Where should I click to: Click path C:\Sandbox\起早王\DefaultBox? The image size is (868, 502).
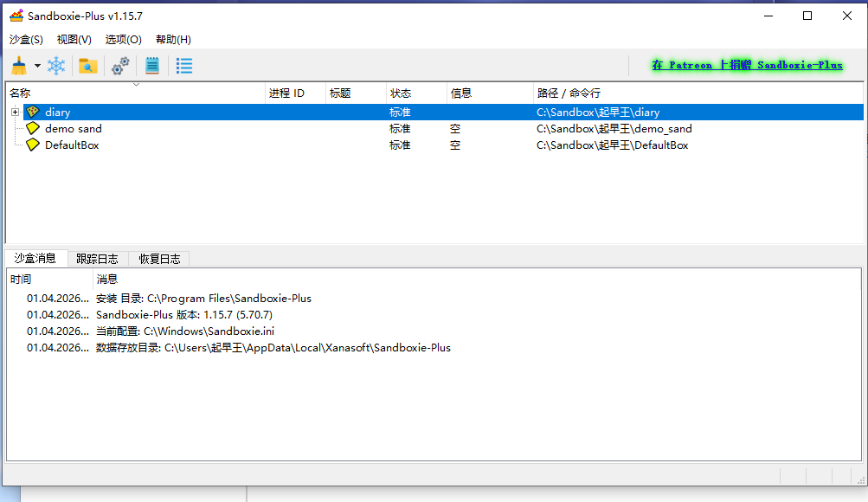(x=612, y=145)
